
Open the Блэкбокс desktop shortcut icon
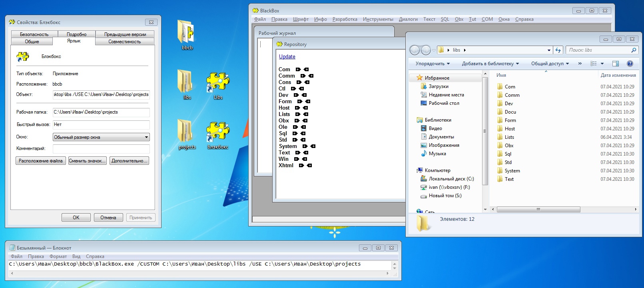click(218, 132)
